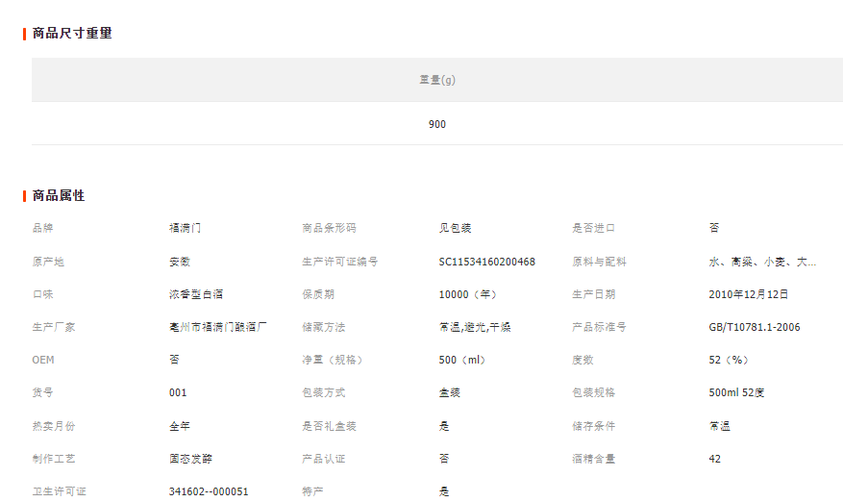The image size is (868, 502).
Task: Click manufacturer name 亳州市福满门酿酒厂
Action: pyautogui.click(x=218, y=327)
